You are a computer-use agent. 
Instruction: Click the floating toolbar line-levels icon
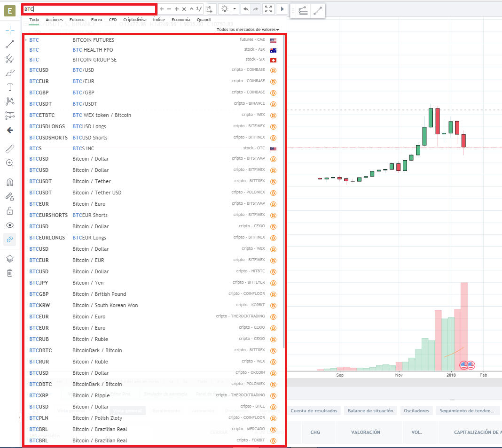point(303,11)
